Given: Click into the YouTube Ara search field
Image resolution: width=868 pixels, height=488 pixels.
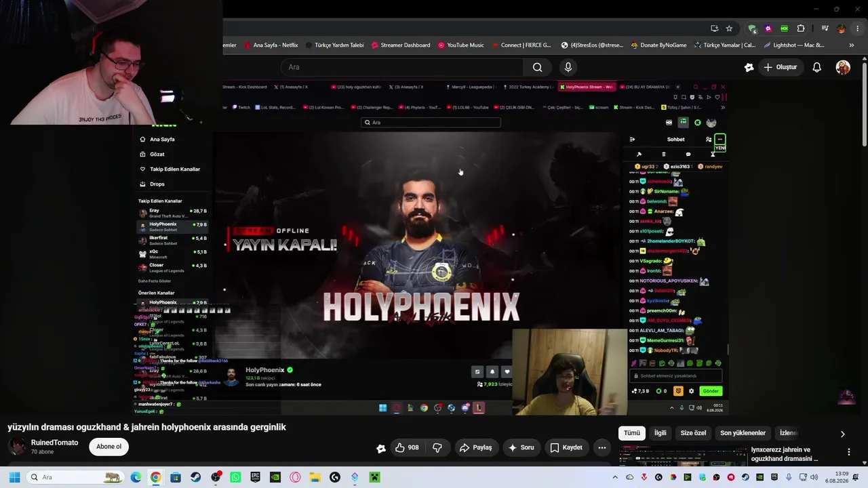Looking at the screenshot, I should pyautogui.click(x=402, y=67).
